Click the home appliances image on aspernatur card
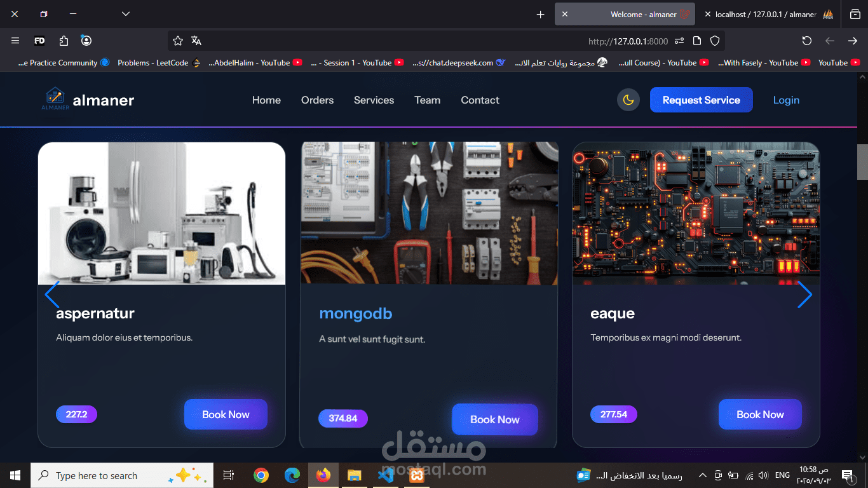 click(161, 213)
